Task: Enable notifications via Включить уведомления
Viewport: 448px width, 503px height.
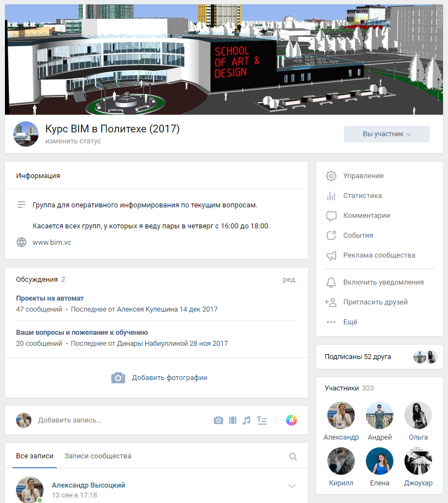Action: (383, 282)
